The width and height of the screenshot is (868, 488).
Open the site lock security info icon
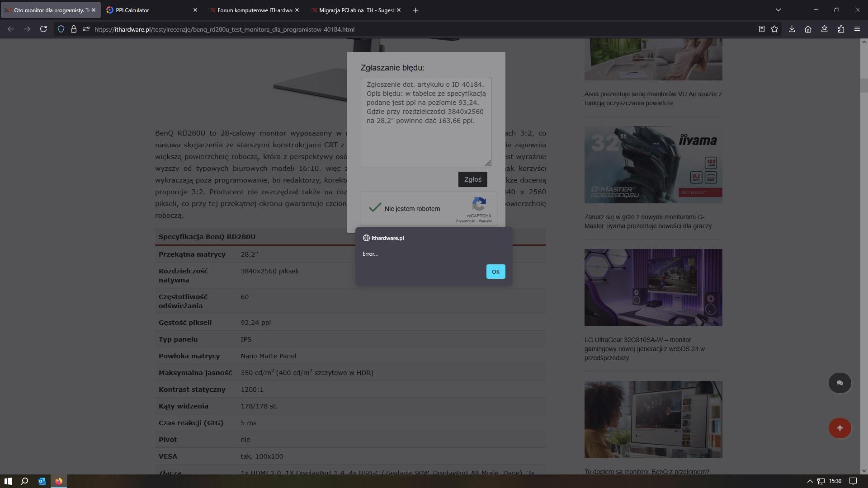(x=73, y=29)
